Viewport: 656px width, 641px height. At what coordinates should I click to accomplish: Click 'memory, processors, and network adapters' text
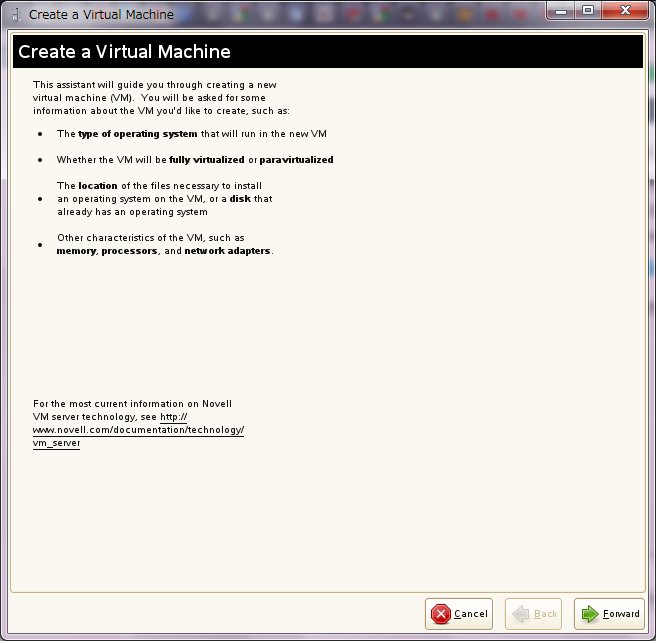(165, 251)
